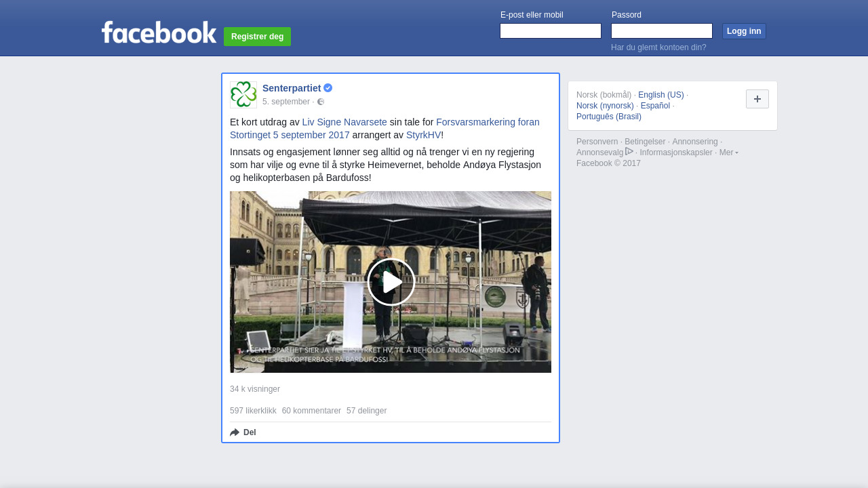The height and width of the screenshot is (488, 868).
Task: Click the Del share button
Action: point(243,432)
